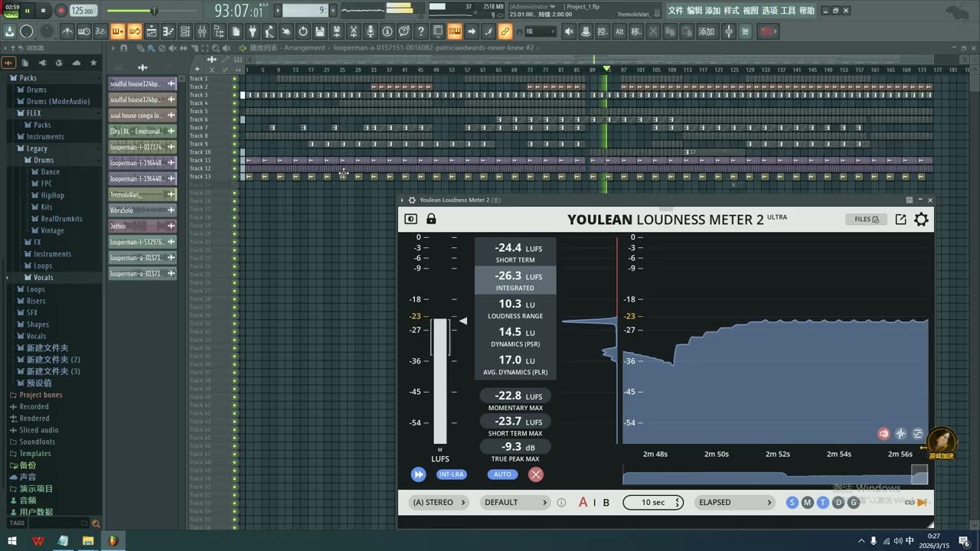Click the playlist magnet snap icon
Screen dimensions: 980x551
point(123,47)
